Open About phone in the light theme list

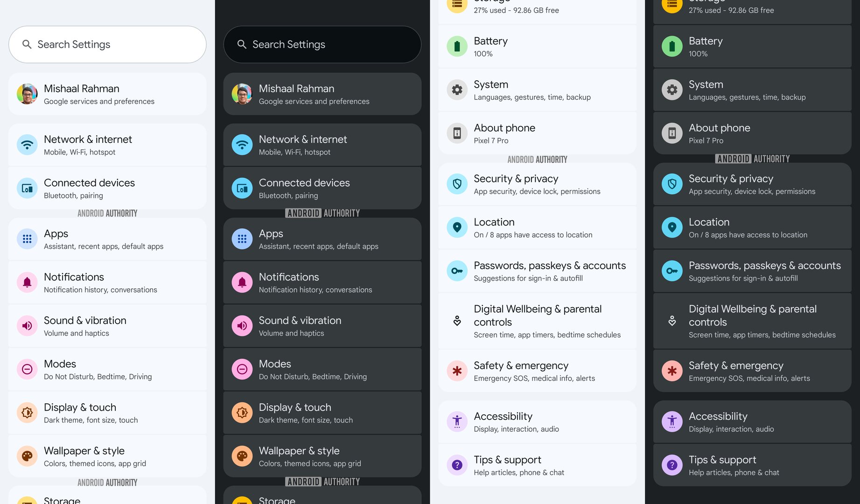pos(538,133)
